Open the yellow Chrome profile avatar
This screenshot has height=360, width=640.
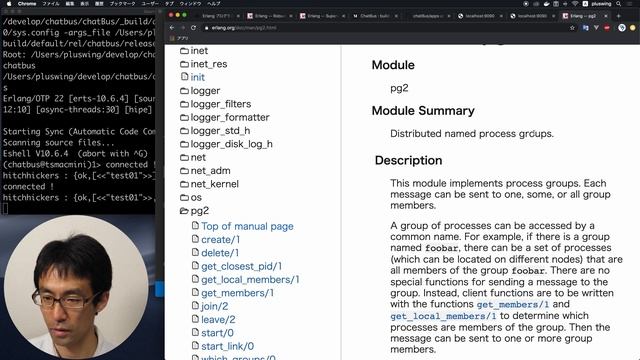tap(633, 28)
